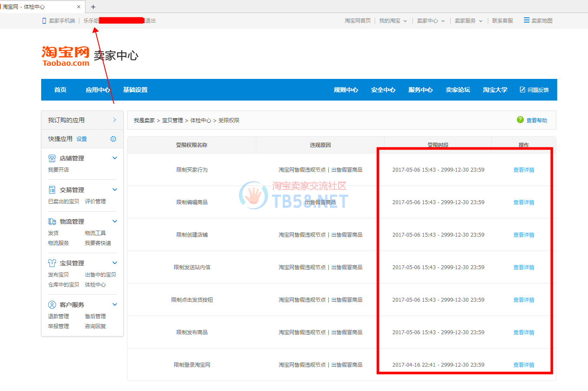Screen dimensions: 588x391
Task: Click the 卖家手机端 phone icon
Action: coord(44,21)
